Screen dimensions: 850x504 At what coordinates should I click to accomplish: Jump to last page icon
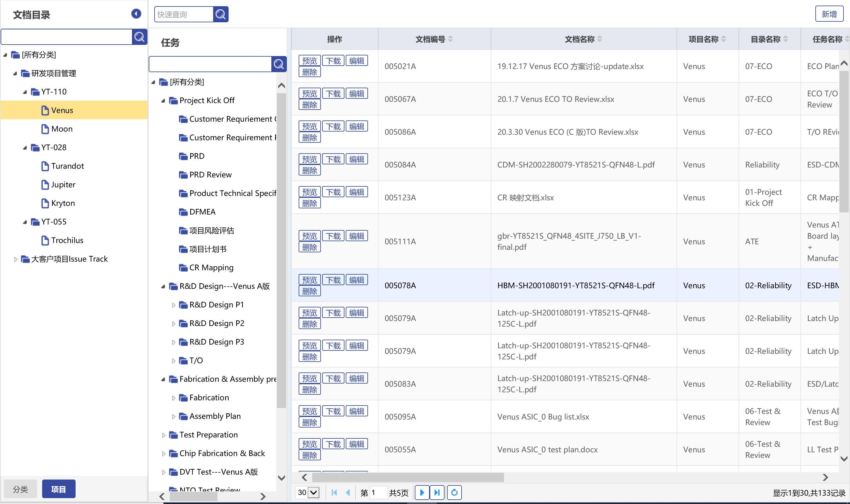[437, 492]
